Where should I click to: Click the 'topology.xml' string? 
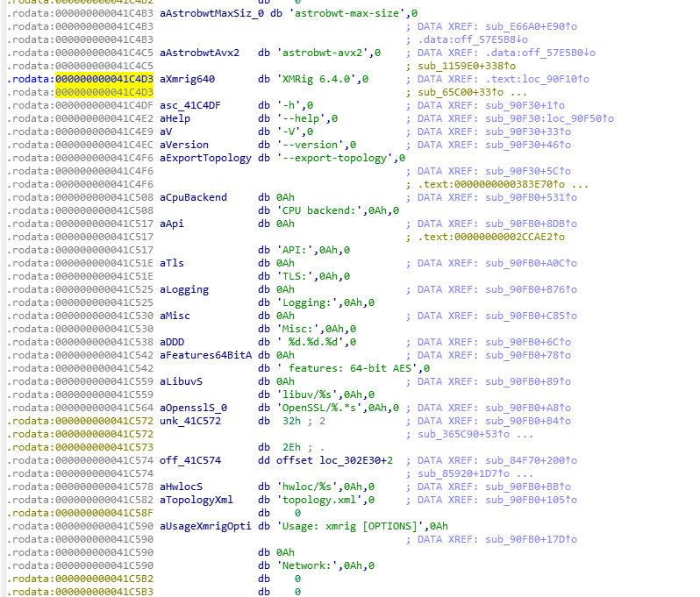pyautogui.click(x=318, y=501)
